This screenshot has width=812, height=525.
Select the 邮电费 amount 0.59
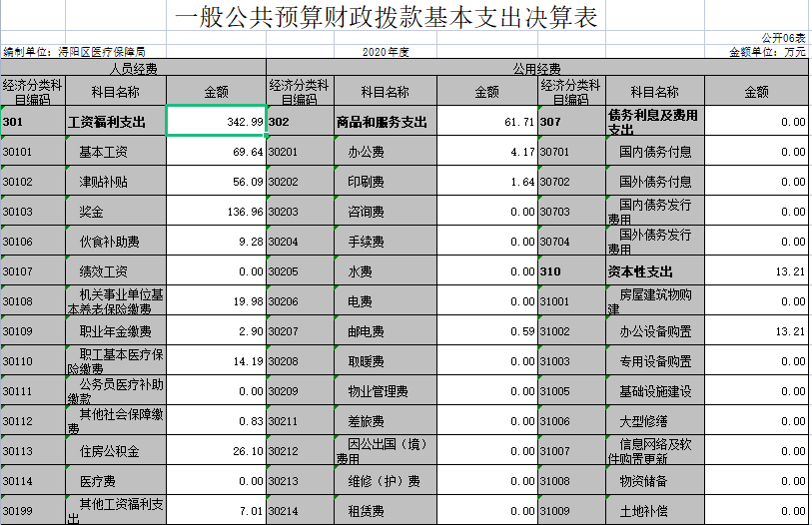click(486, 331)
